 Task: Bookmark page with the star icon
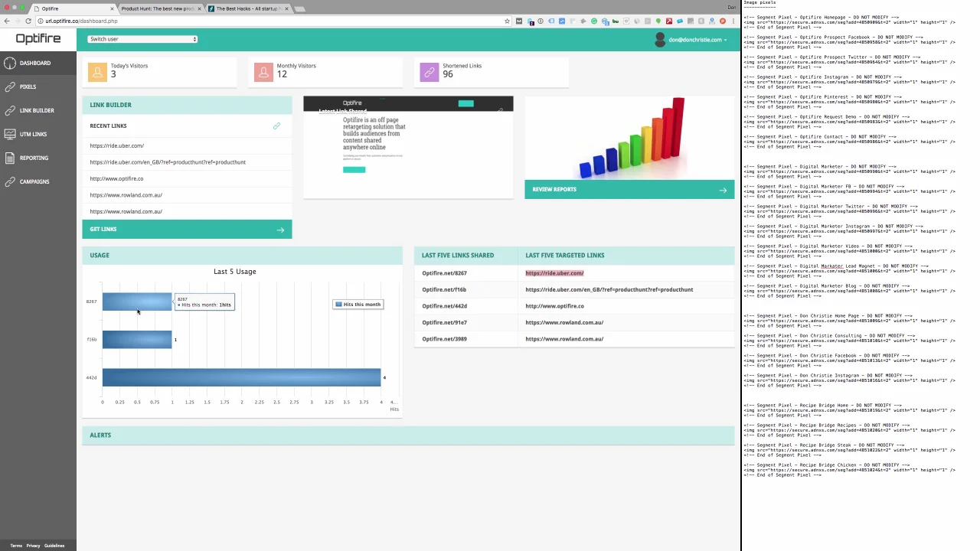pyautogui.click(x=507, y=21)
